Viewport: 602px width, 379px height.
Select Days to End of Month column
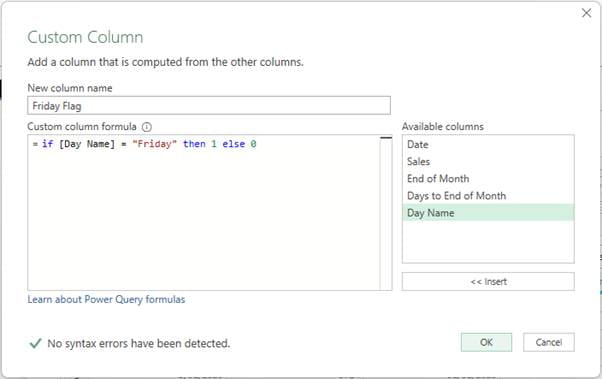(488, 196)
